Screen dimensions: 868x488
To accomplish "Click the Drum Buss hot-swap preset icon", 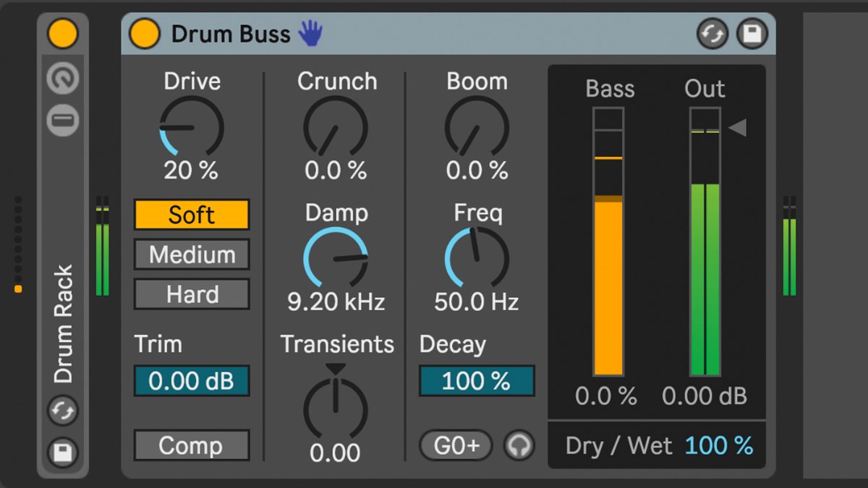I will click(x=712, y=34).
